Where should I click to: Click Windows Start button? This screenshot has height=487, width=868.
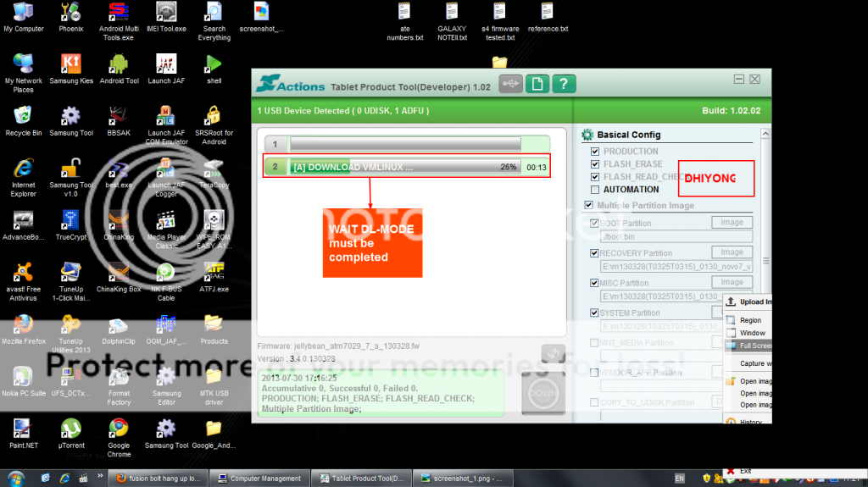(15, 479)
